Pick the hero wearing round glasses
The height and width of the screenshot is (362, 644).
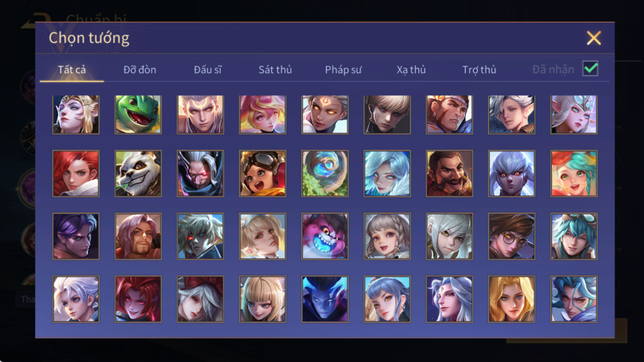tap(511, 236)
